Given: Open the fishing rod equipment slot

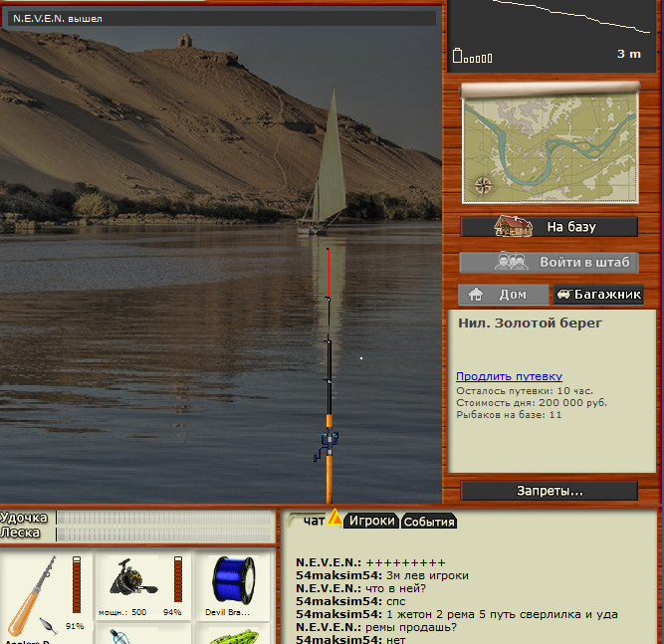Looking at the screenshot, I should coord(46,597).
